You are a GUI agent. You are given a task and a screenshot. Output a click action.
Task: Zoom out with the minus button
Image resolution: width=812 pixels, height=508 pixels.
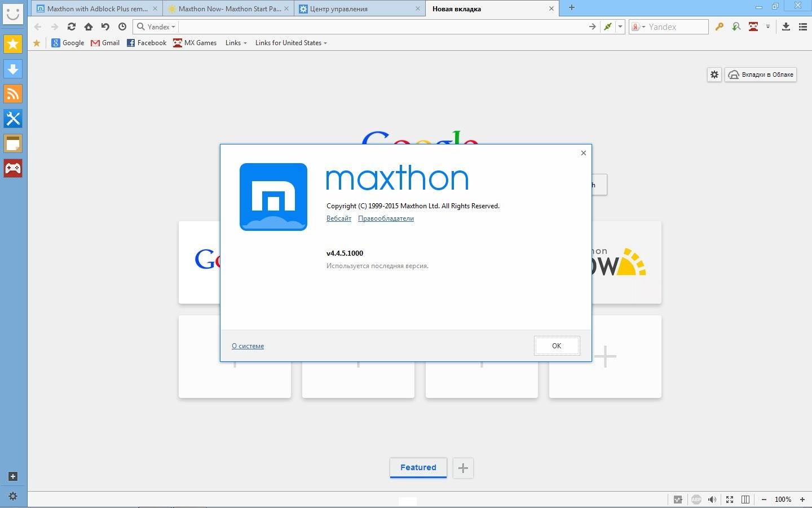(764, 500)
